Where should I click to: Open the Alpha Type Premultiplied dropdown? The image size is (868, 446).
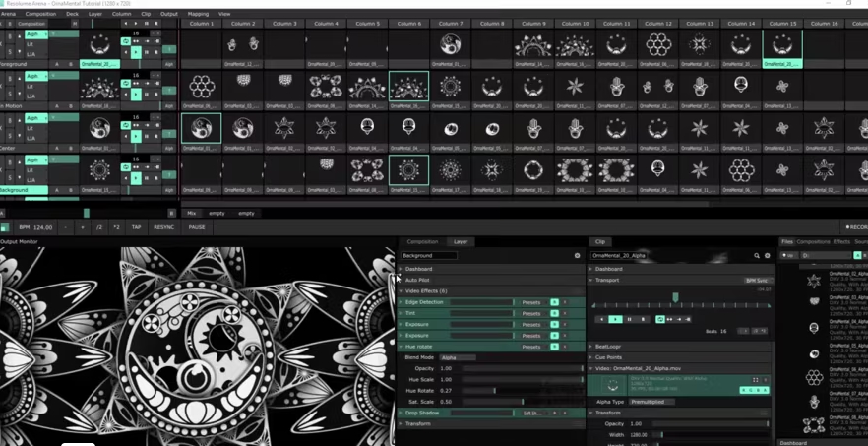coord(651,402)
